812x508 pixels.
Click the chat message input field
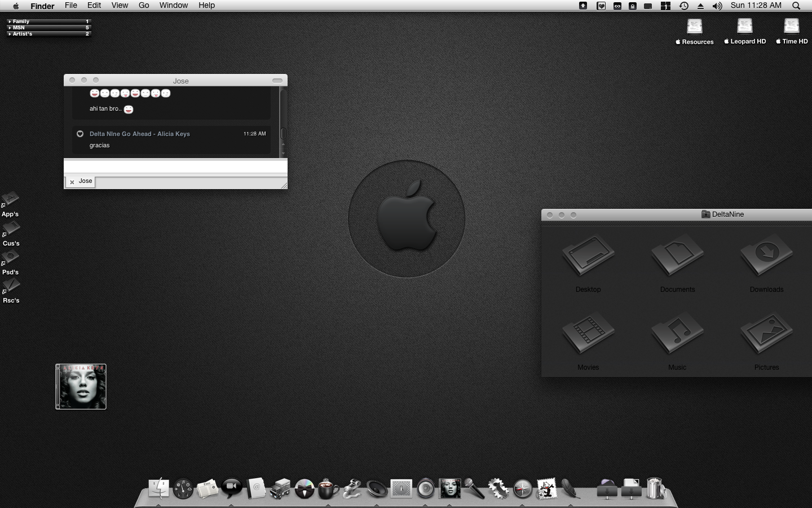(175, 167)
